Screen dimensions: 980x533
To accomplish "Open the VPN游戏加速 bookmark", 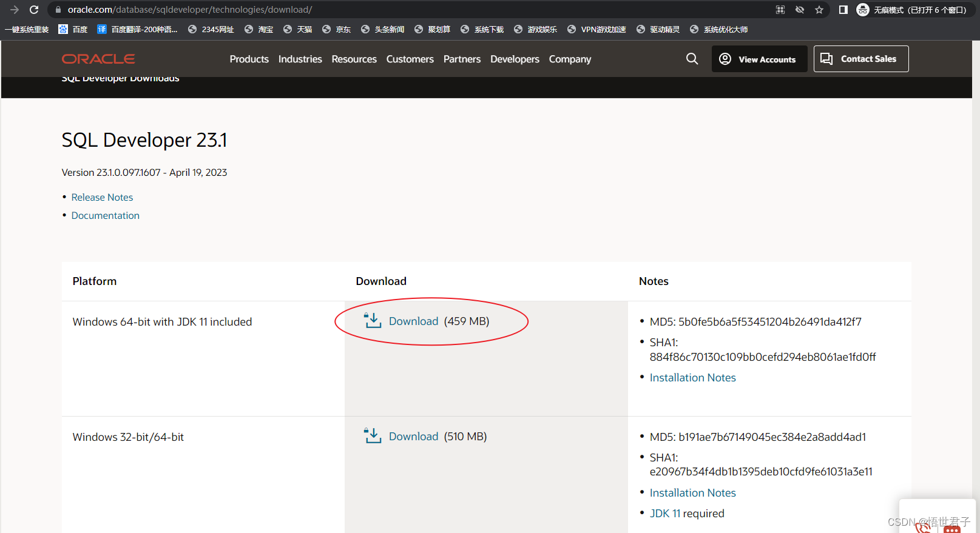I will pos(597,29).
